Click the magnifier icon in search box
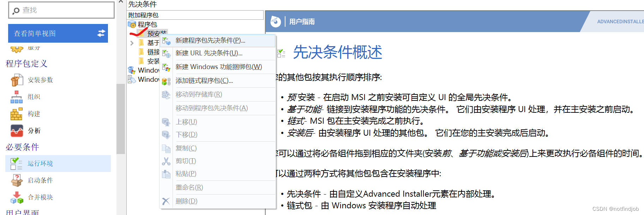This screenshot has height=215, width=644. (x=16, y=11)
